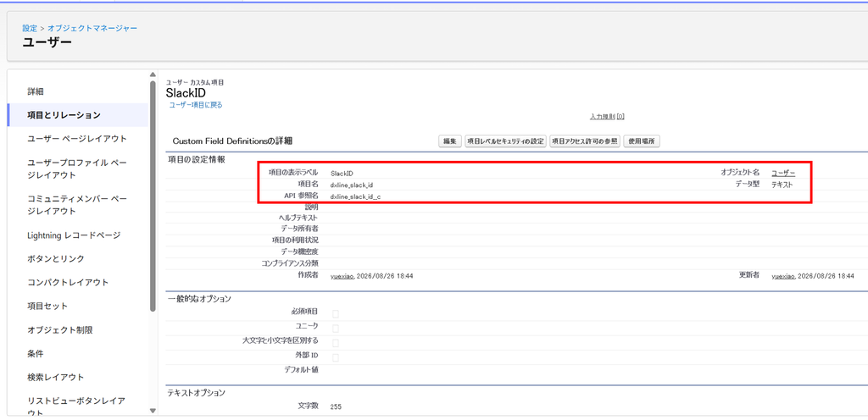
Task: Click the 一般的なオプション section header
Action: [x=199, y=299]
